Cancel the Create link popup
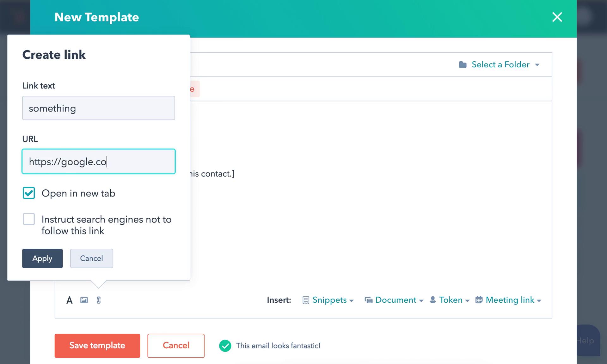The width and height of the screenshot is (607, 364). click(91, 258)
